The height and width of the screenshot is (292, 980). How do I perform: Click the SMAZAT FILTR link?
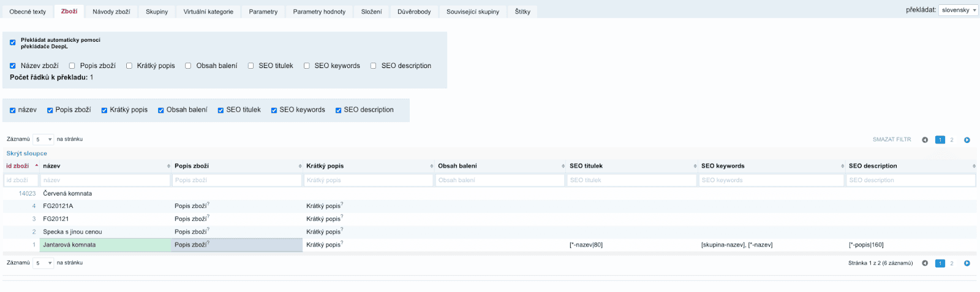pyautogui.click(x=892, y=140)
